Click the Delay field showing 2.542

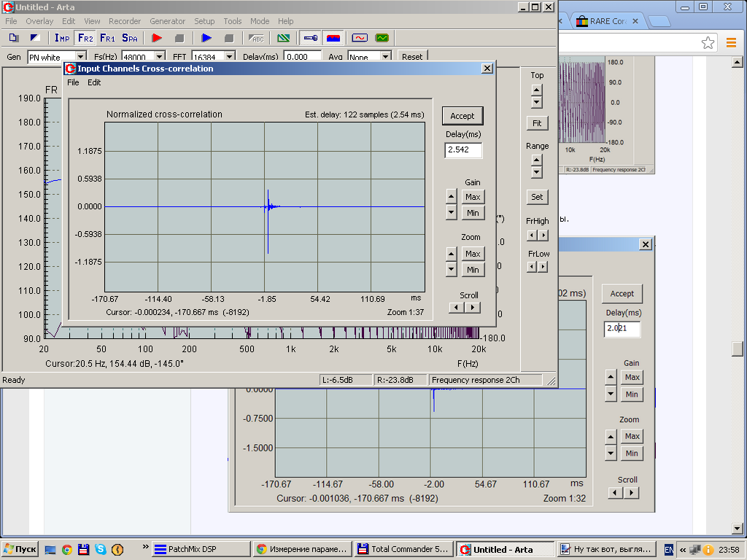[x=462, y=150]
